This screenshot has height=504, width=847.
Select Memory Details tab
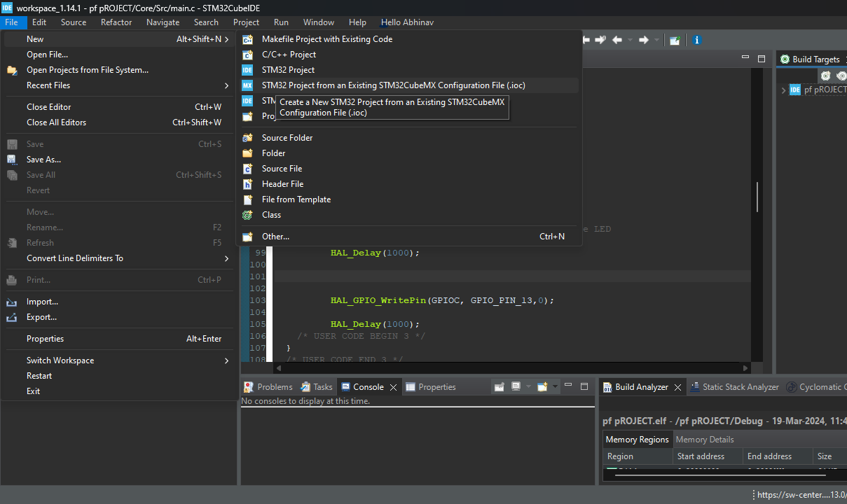(x=705, y=440)
